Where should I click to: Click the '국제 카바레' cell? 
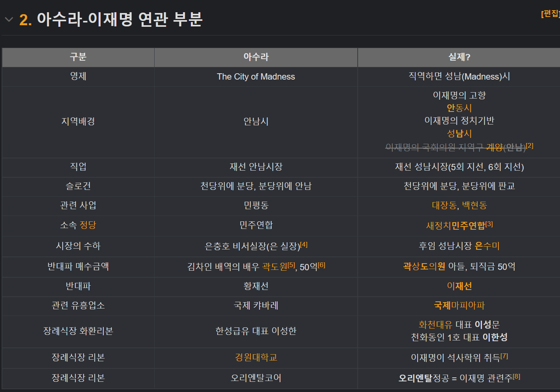[256, 306]
